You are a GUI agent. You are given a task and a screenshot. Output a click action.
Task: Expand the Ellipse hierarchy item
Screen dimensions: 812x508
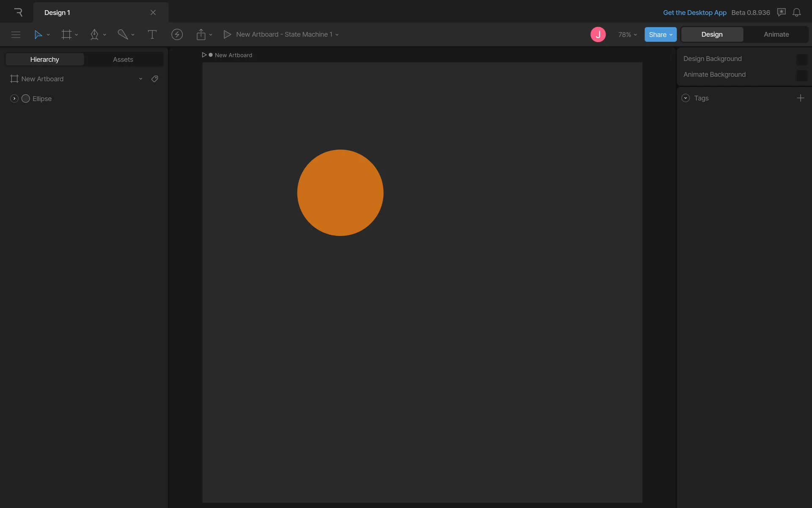(14, 99)
